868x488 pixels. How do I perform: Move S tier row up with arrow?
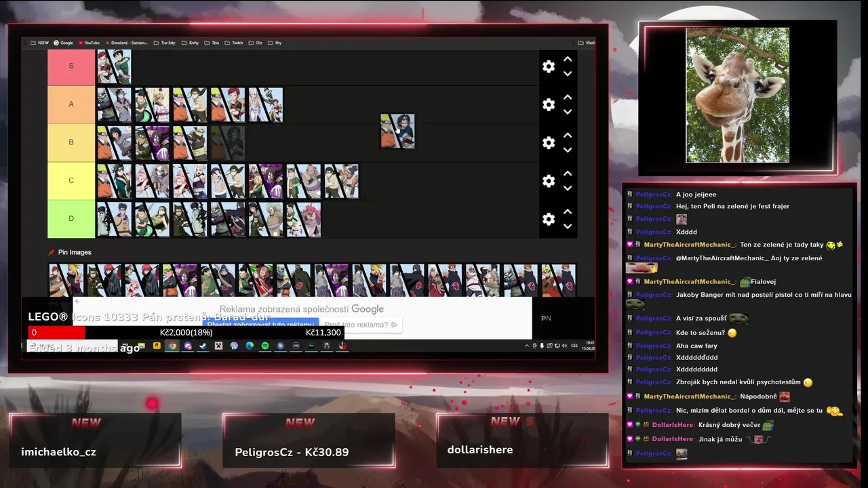pos(568,59)
